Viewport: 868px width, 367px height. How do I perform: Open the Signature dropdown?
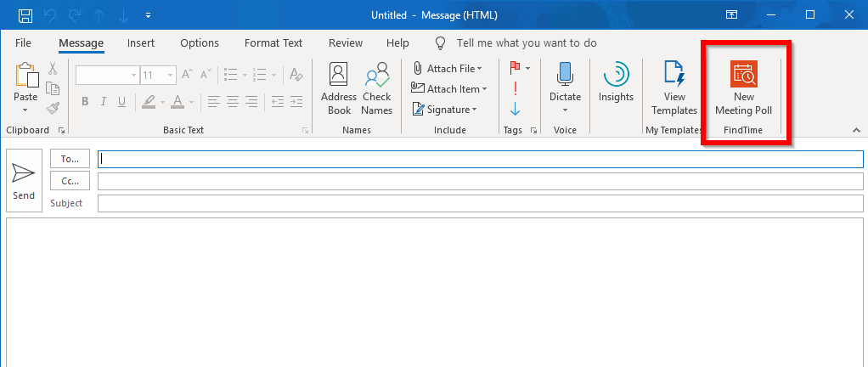coord(444,110)
